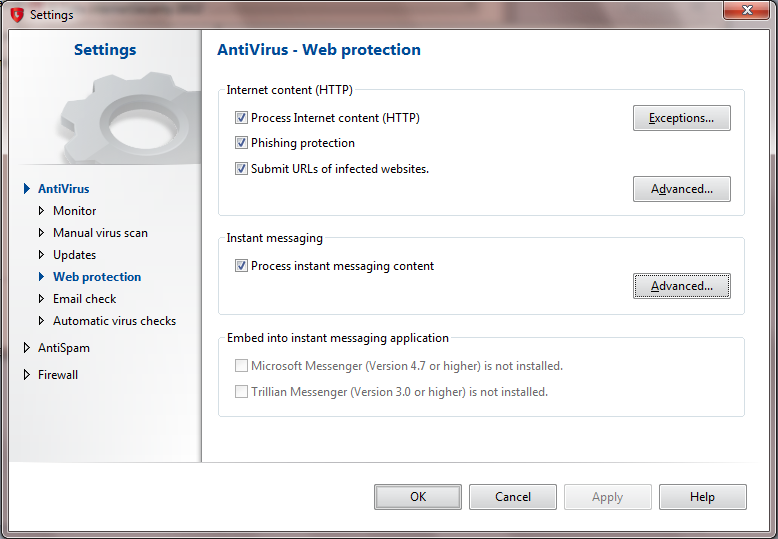Screen dimensions: 778x539
Task: Uncheck Submit URLs of infected websites
Action: [241, 169]
